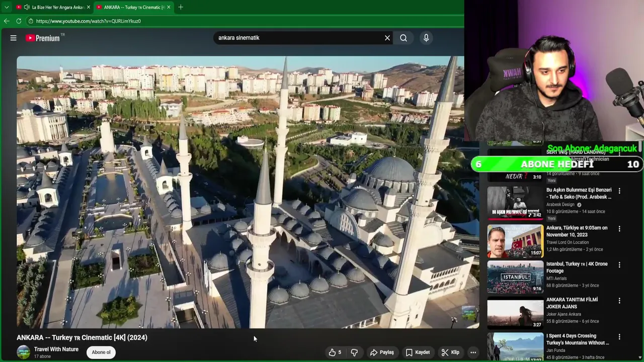Screen dimensions: 644x362
Task: Play 'I Spent 4 Days Crossing Turkey's Mountains' thumbnail
Action: click(515, 347)
